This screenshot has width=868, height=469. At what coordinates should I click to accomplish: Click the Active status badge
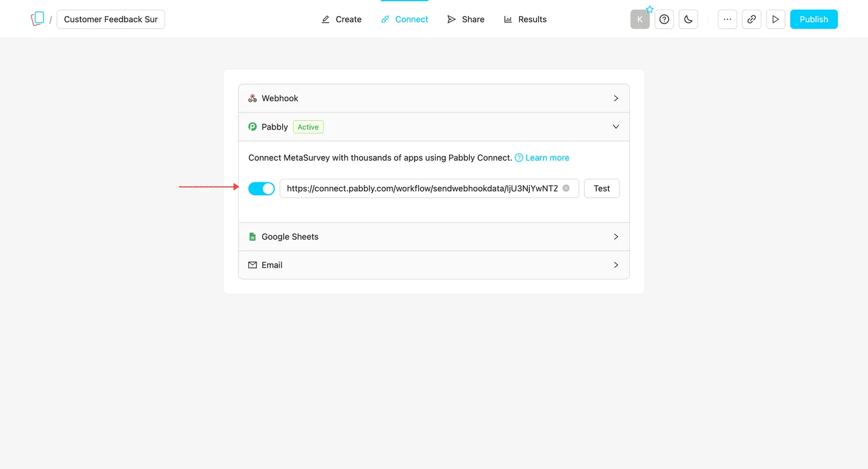point(308,127)
